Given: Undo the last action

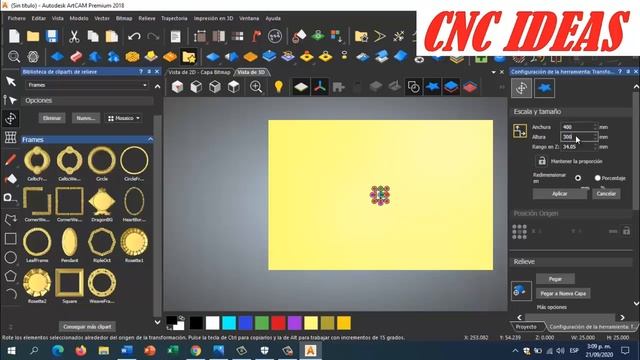Looking at the screenshot, I should tap(134, 36).
